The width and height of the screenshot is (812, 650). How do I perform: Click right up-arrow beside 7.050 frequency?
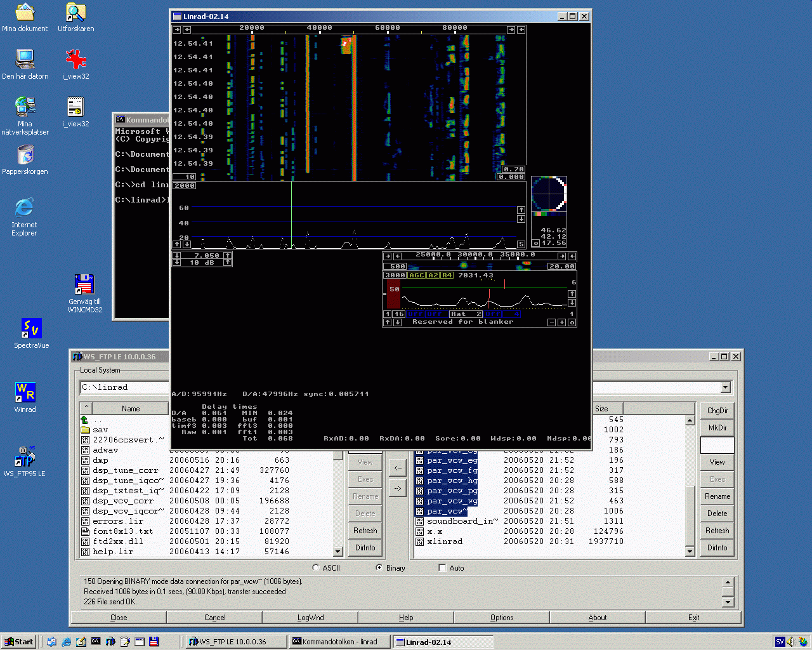(227, 255)
